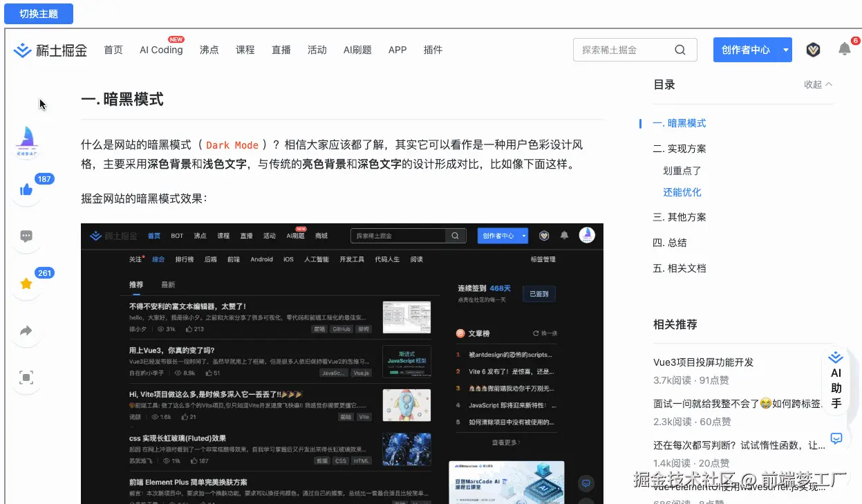
Task: Open the AI刷题 nav item
Action: click(x=357, y=50)
